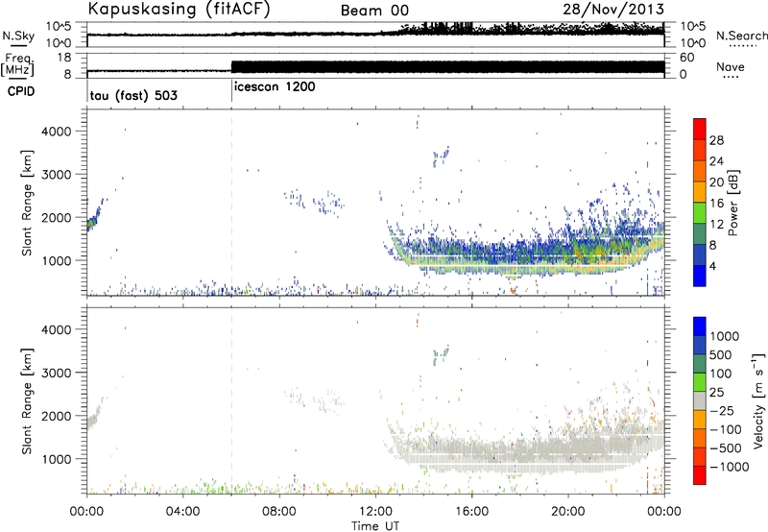Image resolution: width=768 pixels, height=532 pixels.
Task: Click the 'Nave' legend label
Action: (x=731, y=67)
